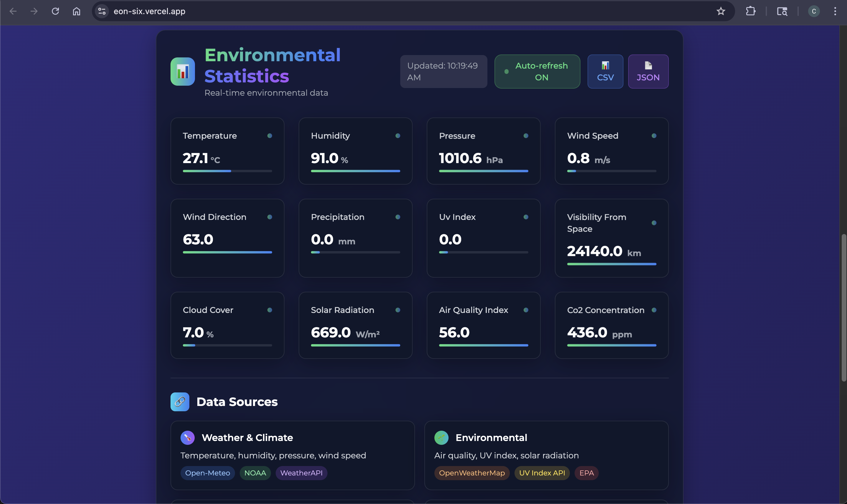This screenshot has height=504, width=847.
Task: Open the profile avatar C menu
Action: (814, 11)
